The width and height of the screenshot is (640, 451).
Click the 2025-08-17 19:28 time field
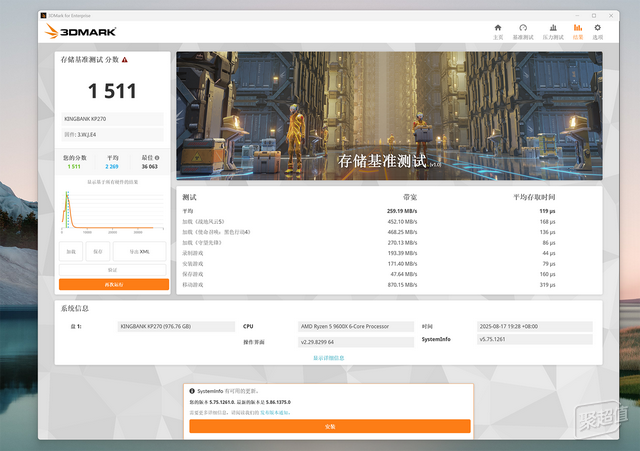click(x=534, y=327)
